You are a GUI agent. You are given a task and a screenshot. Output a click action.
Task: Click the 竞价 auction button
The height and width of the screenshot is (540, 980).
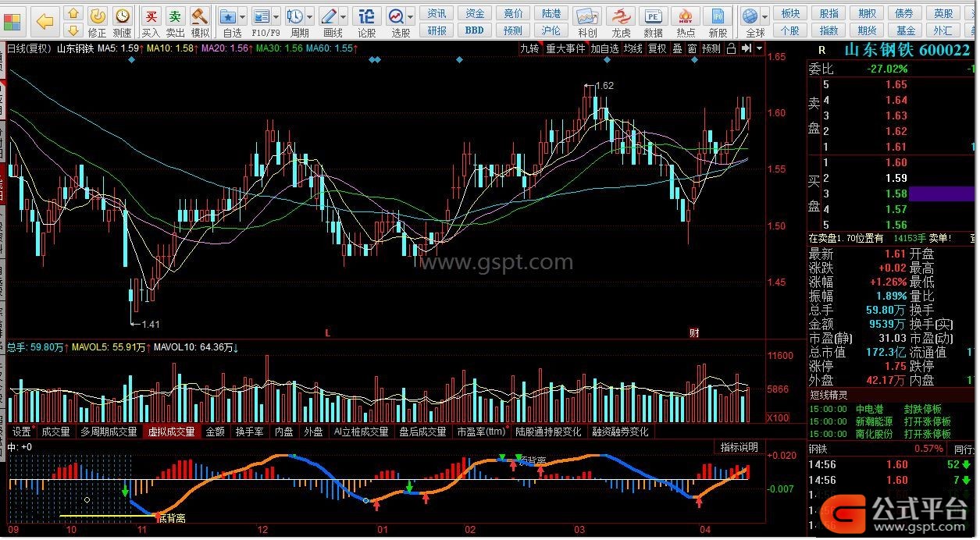click(513, 13)
